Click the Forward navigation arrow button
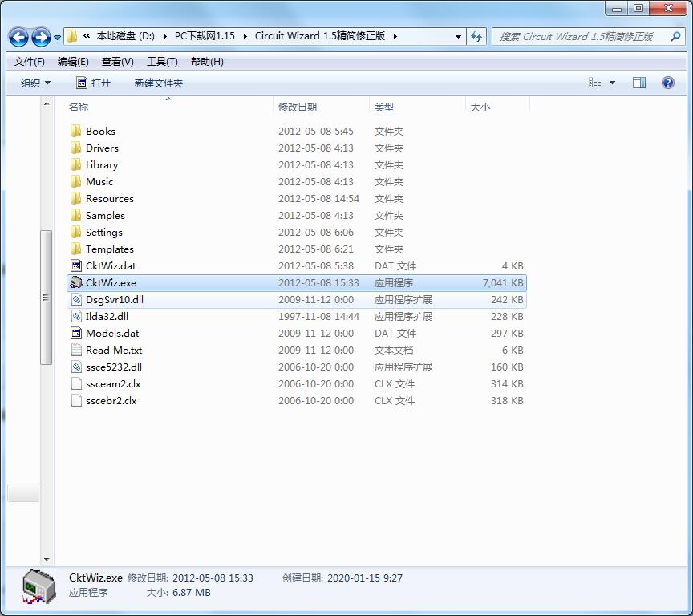Screen dimensions: 693x616 tap(40, 37)
